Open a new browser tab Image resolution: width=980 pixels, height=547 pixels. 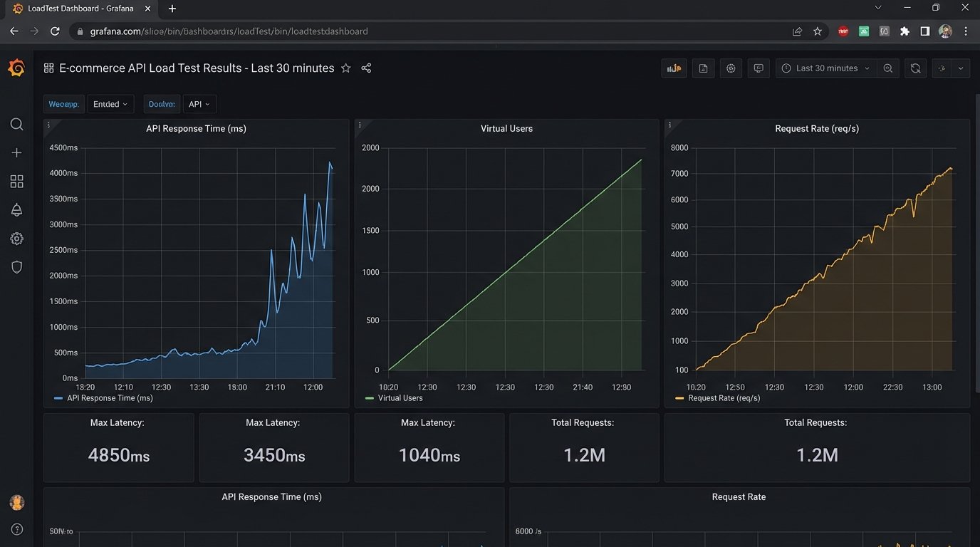pos(172,9)
